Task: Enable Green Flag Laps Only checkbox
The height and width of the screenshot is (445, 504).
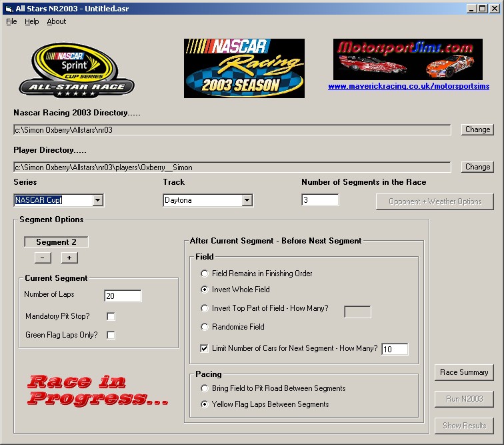Action: click(x=111, y=335)
